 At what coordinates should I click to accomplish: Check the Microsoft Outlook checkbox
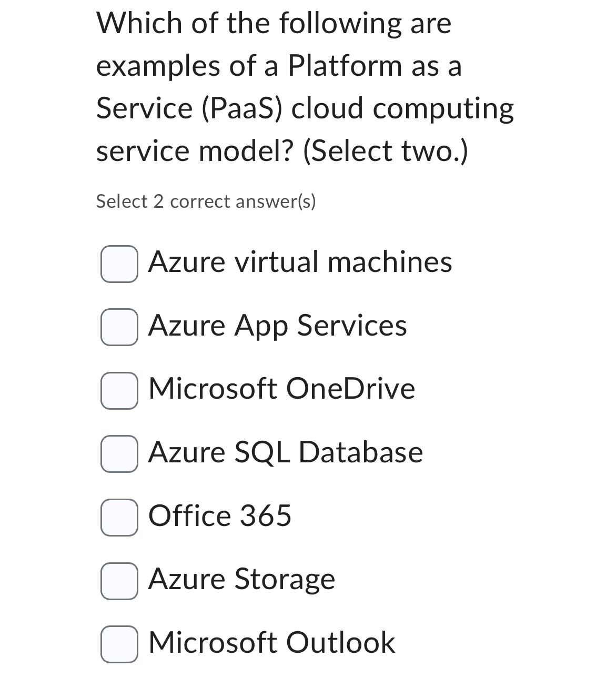pos(119,643)
